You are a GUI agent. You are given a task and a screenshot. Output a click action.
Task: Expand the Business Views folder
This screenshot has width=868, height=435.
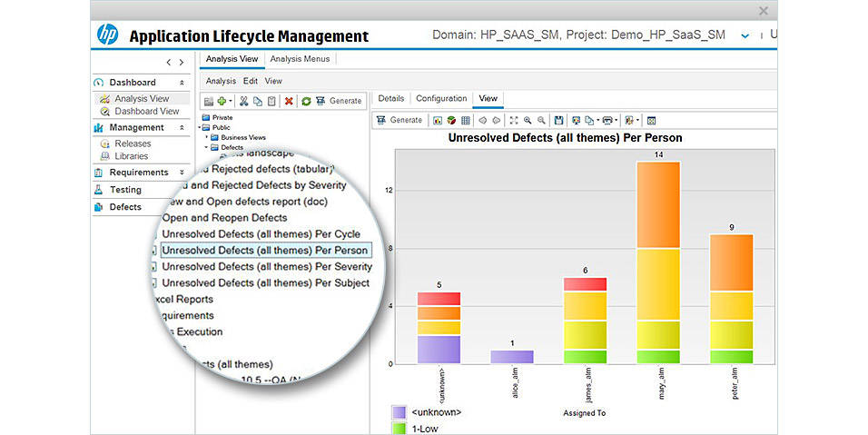(206, 137)
